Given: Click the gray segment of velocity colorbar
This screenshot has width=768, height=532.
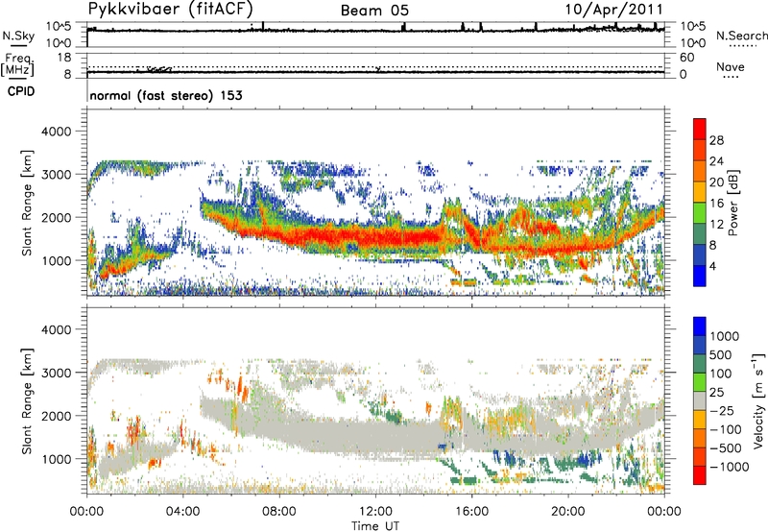Looking at the screenshot, I should coord(700,400).
